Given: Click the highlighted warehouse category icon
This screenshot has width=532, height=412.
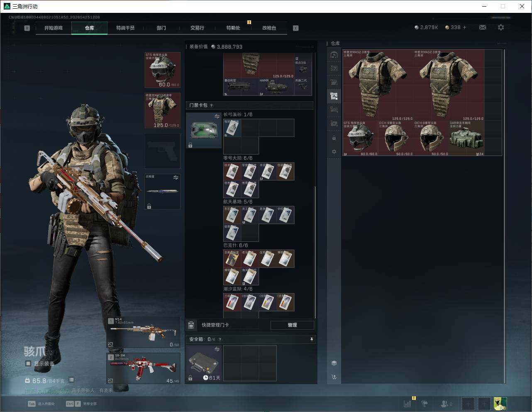Looking at the screenshot, I should click(334, 96).
